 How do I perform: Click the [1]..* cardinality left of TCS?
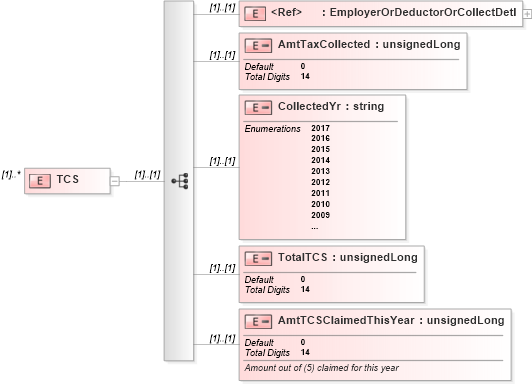coord(11,175)
